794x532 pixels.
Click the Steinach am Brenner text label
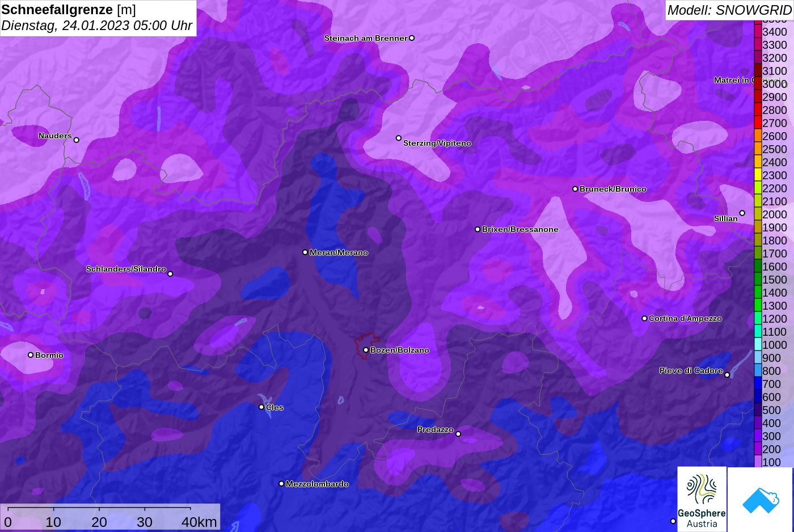click(x=366, y=38)
